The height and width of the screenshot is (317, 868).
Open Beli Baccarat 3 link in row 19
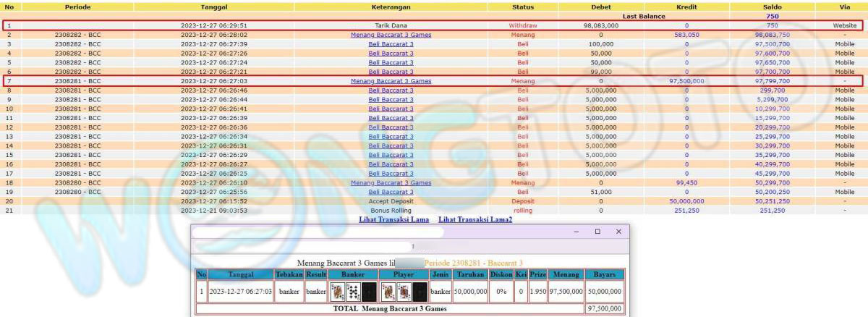pyautogui.click(x=391, y=192)
